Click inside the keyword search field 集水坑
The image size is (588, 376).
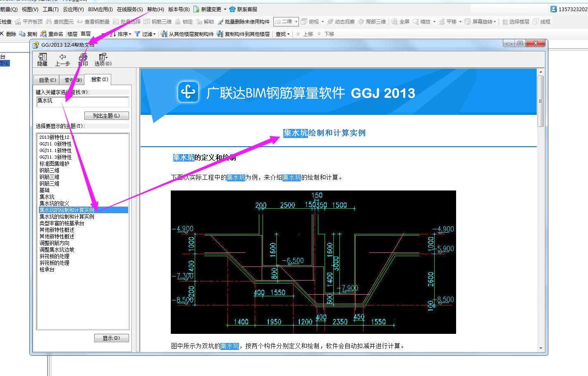(x=83, y=102)
